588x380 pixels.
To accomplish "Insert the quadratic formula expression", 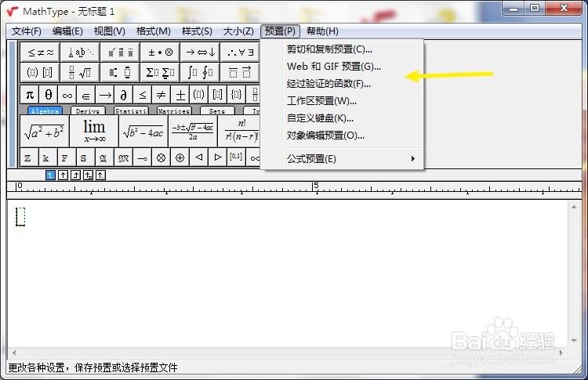I will pos(193,131).
